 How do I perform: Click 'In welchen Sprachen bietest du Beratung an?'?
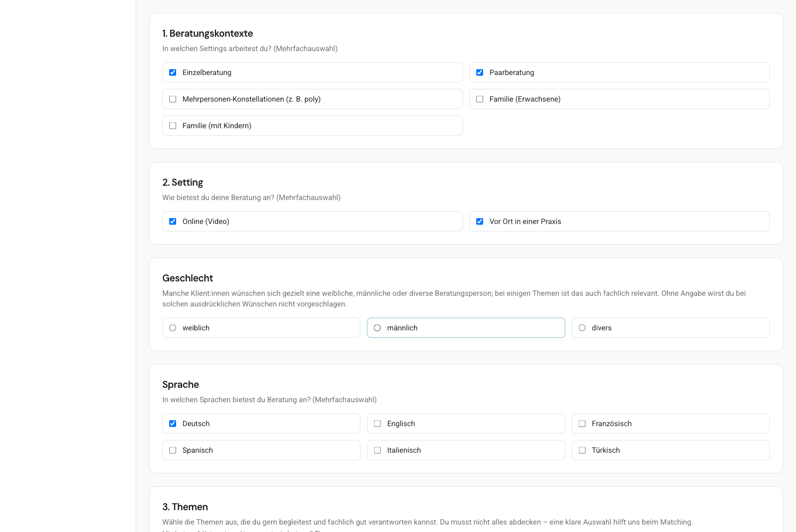236,400
